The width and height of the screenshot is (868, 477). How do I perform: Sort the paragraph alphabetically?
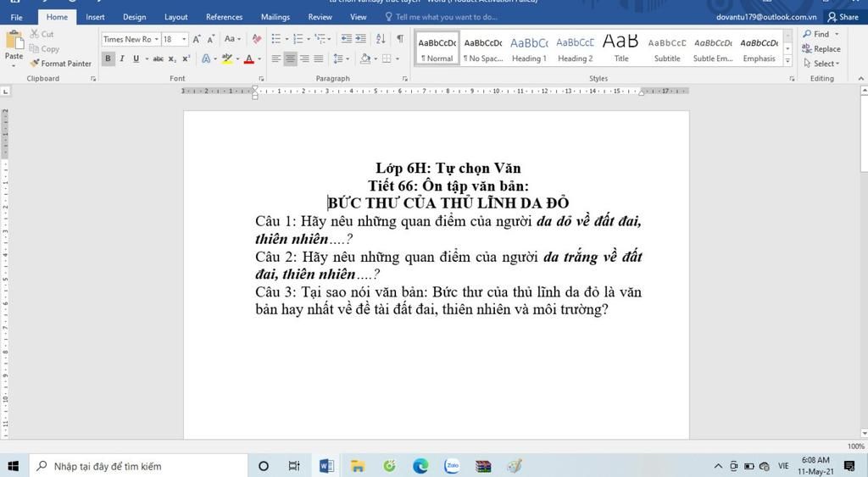coord(381,39)
